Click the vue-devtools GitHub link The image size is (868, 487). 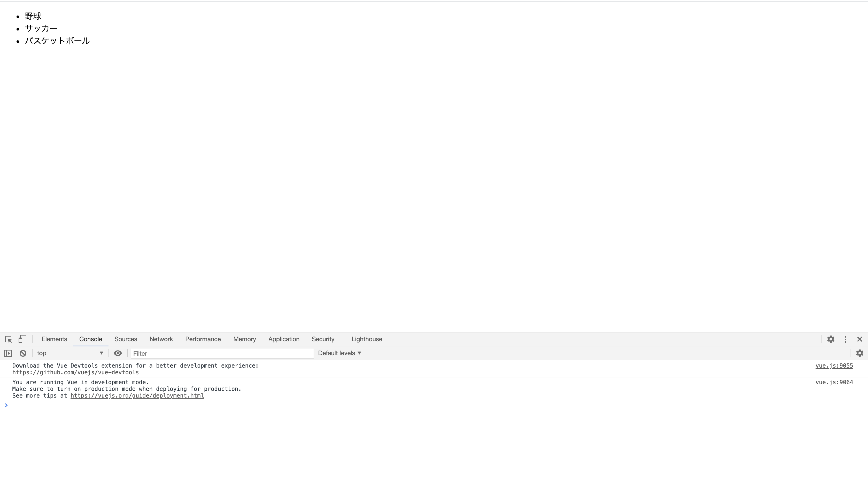click(75, 372)
